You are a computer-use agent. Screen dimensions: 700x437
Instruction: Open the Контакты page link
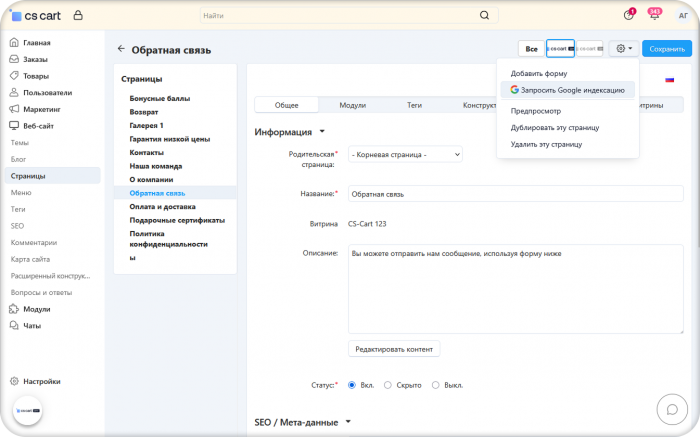click(x=146, y=152)
